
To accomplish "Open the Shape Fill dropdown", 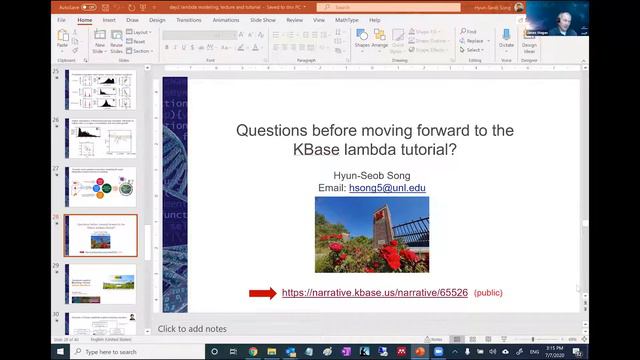I will [x=424, y=31].
